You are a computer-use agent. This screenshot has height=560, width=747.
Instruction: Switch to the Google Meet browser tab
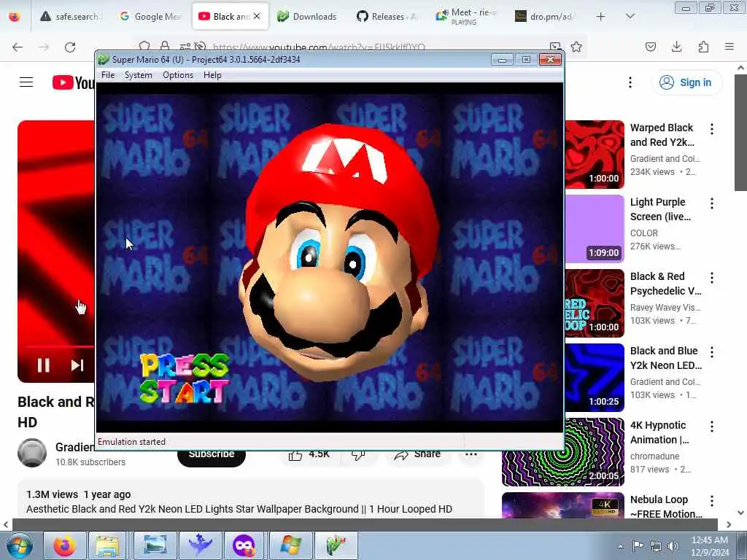(150, 17)
